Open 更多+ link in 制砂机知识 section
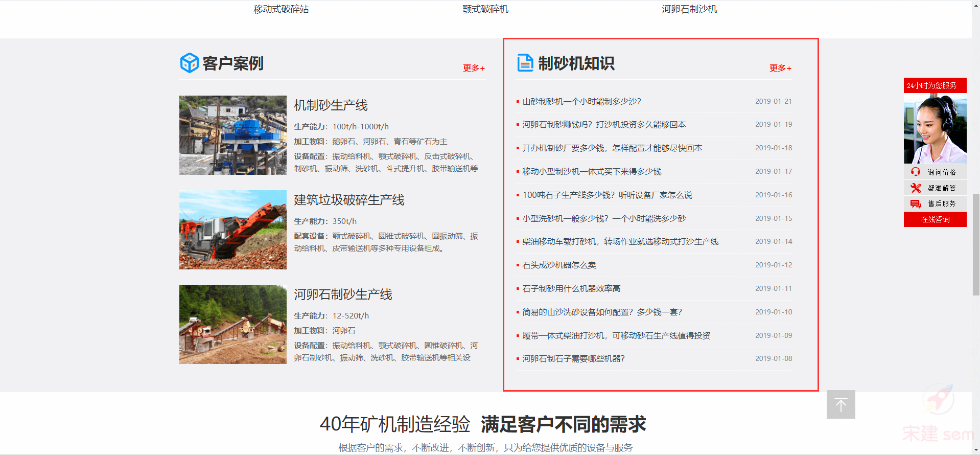 (x=780, y=68)
